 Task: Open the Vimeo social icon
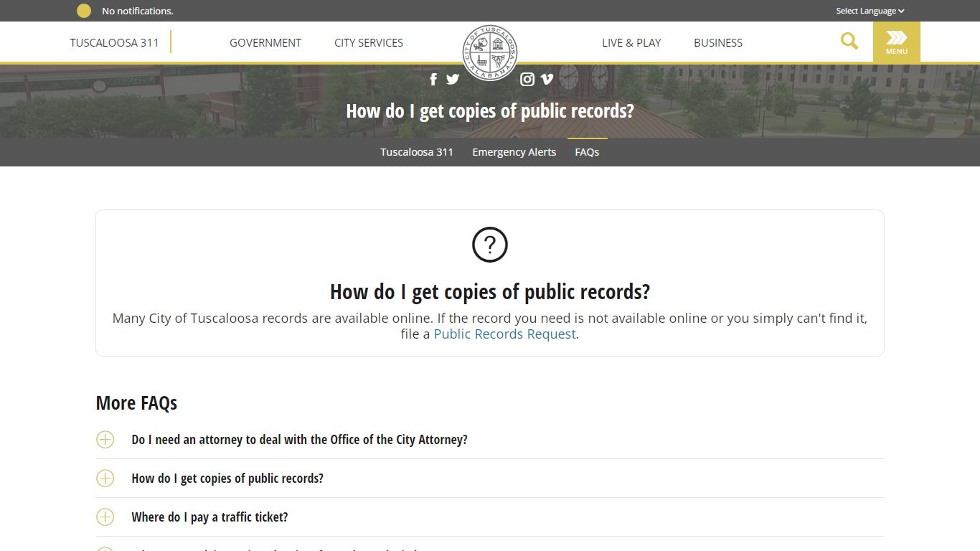[547, 79]
